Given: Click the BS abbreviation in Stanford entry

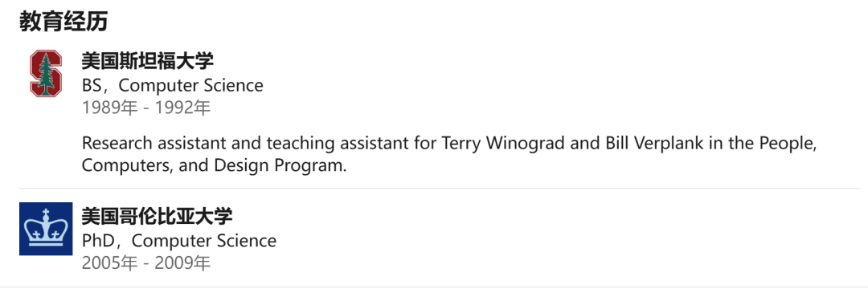Looking at the screenshot, I should click(x=92, y=85).
